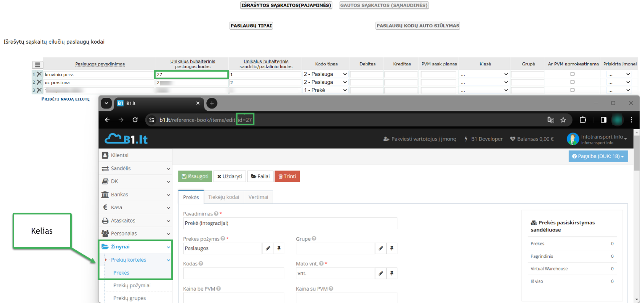
Task: Tick 'Ar PVM apmokestinama' for krovinio perv. row
Action: [573, 74]
